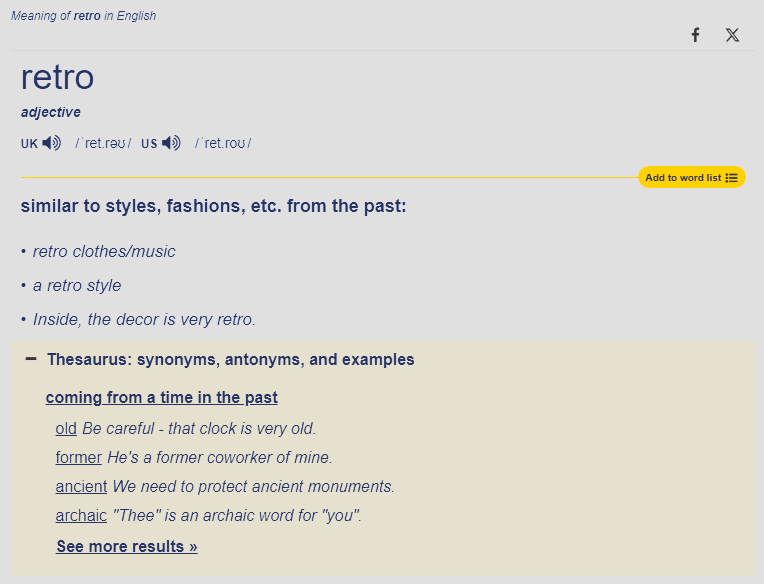Click the example 'a retro style'
764x584 pixels.
[77, 285]
